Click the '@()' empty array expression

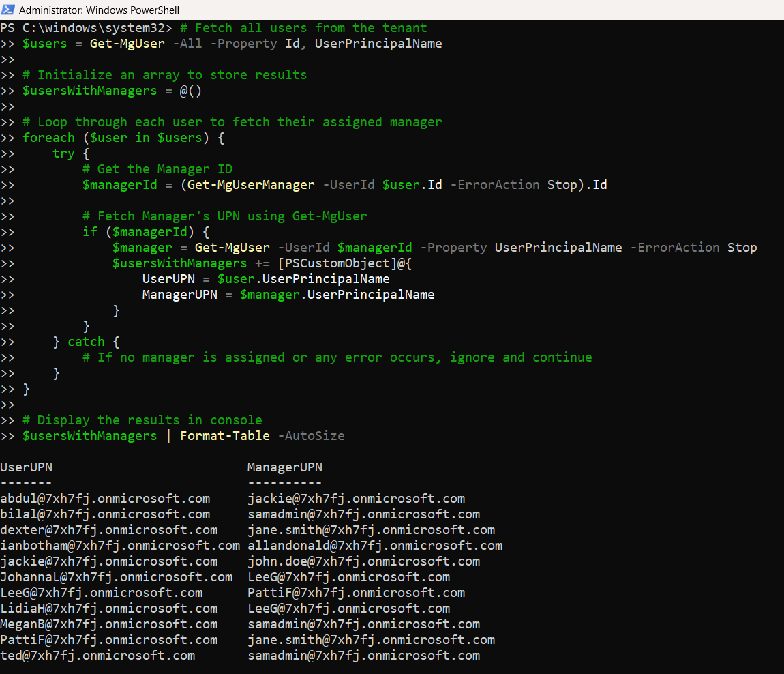(x=191, y=91)
